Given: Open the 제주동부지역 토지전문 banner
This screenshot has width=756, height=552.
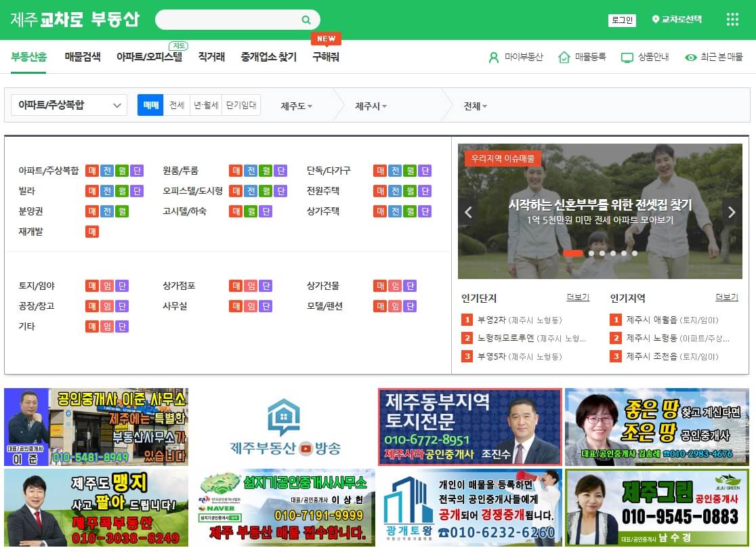Looking at the screenshot, I should click(470, 427).
